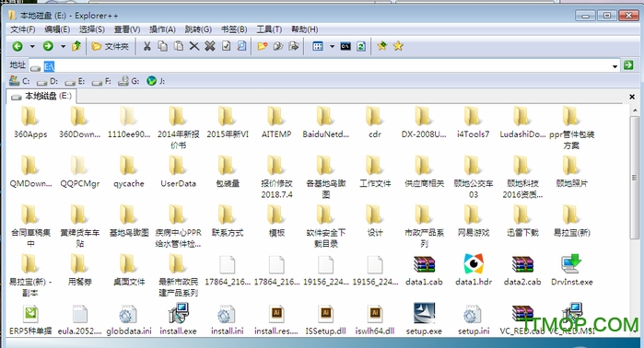Toggle the 文件夹 folders pane button
The height and width of the screenshot is (348, 644).
click(x=110, y=46)
